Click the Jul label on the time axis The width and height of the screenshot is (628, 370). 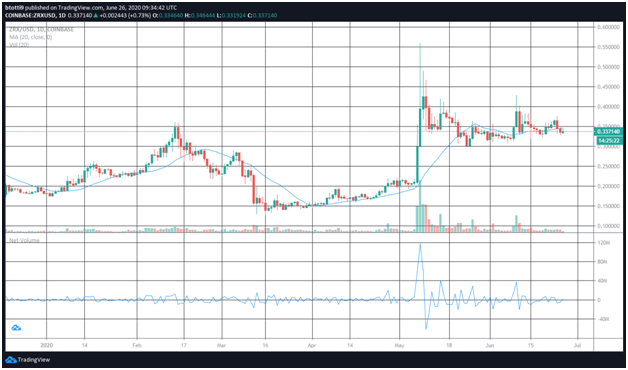point(577,345)
